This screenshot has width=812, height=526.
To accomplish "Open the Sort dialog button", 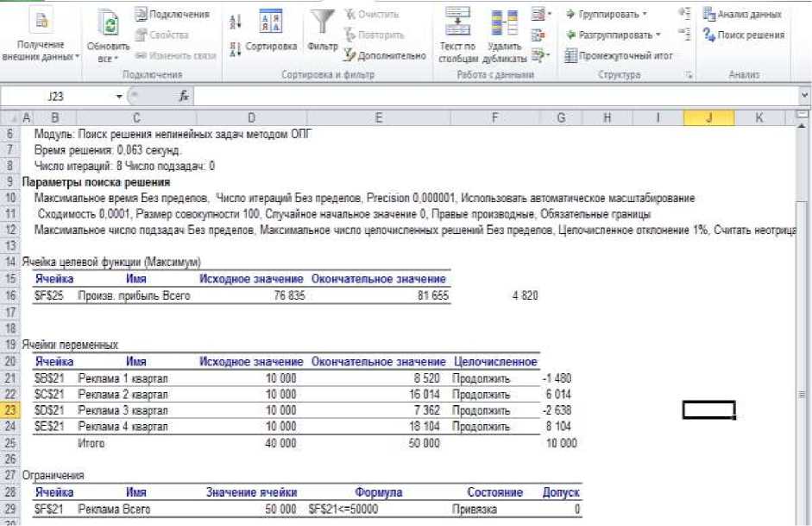I will 270,30.
